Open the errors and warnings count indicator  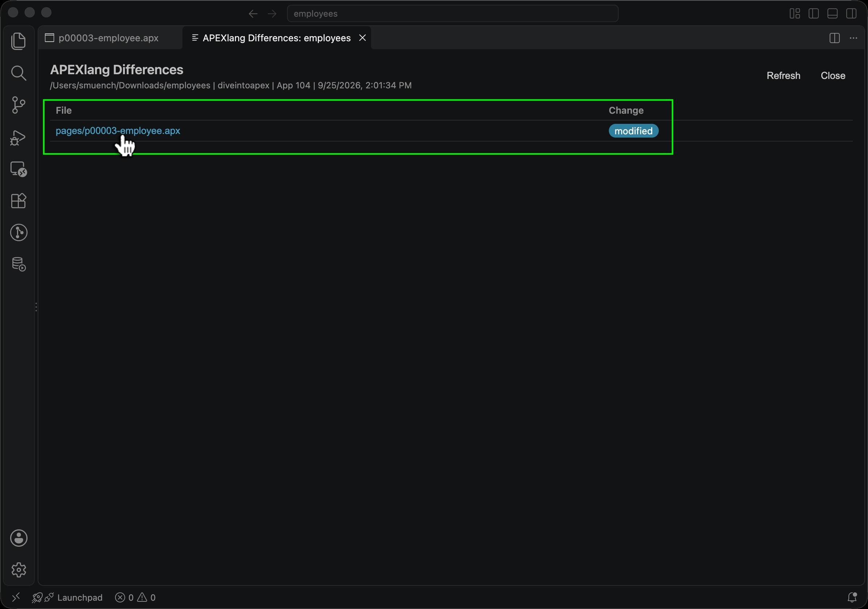pos(135,597)
